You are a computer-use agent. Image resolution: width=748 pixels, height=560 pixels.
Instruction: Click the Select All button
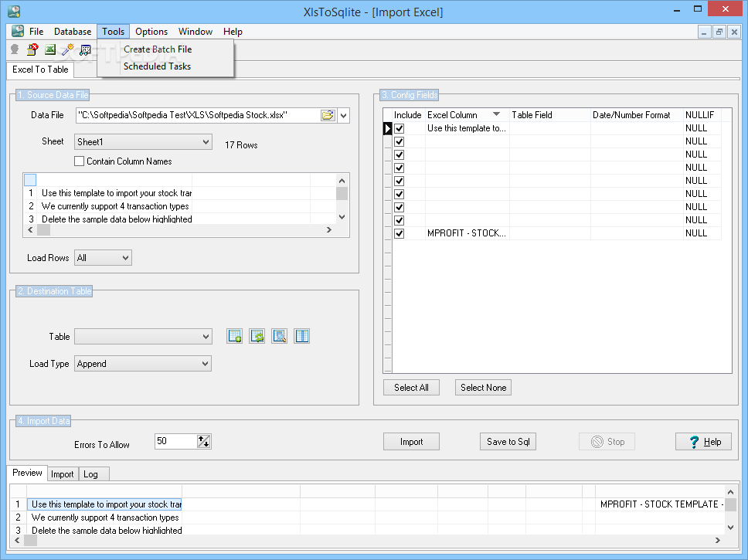click(411, 387)
